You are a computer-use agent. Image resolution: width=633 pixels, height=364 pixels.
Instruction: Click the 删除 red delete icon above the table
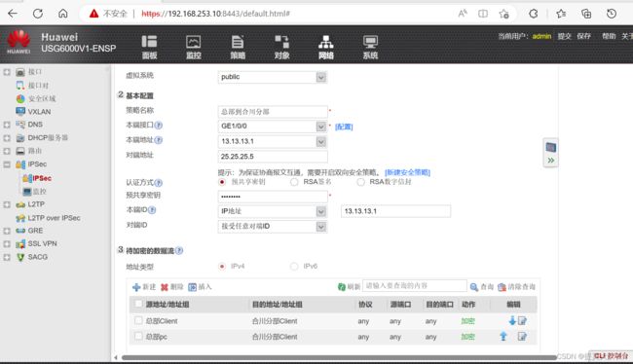coord(165,287)
